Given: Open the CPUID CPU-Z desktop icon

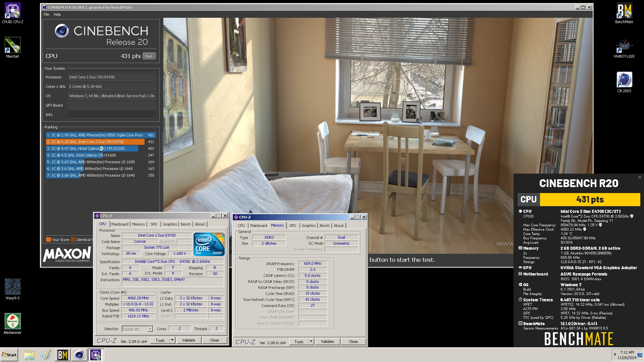Looking at the screenshot, I should click(x=13, y=13).
